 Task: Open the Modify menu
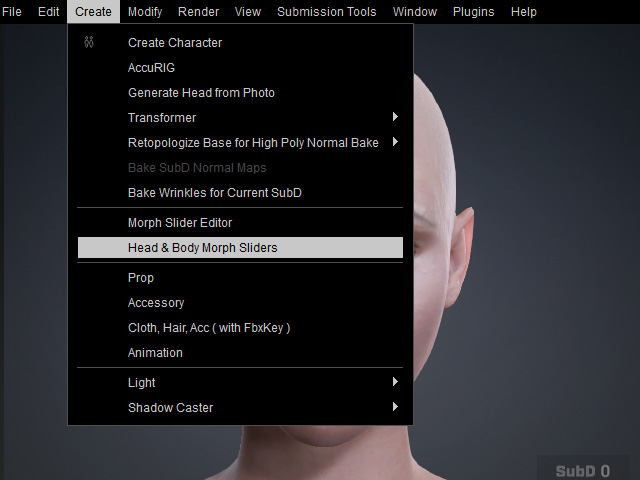pos(145,11)
